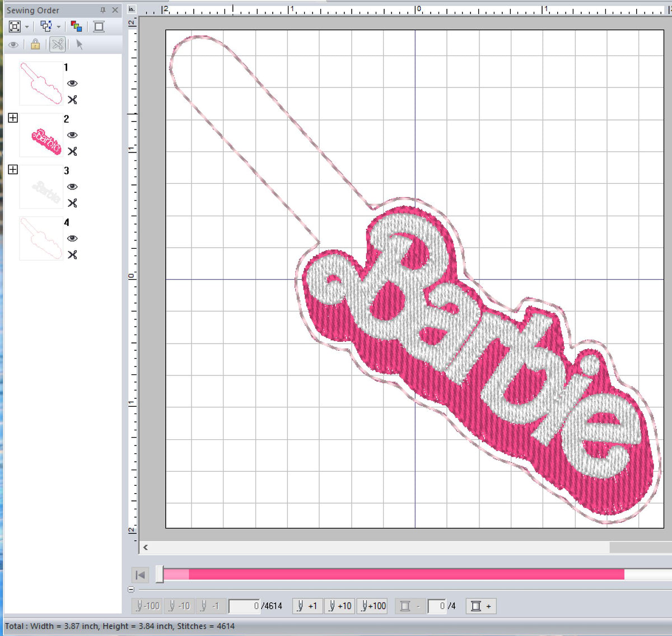672x636 pixels.
Task: Click the padlock lock icon
Action: coord(35,44)
